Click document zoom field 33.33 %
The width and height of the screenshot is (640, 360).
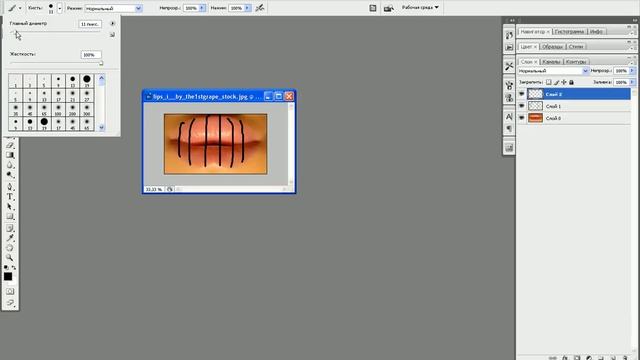pos(154,189)
